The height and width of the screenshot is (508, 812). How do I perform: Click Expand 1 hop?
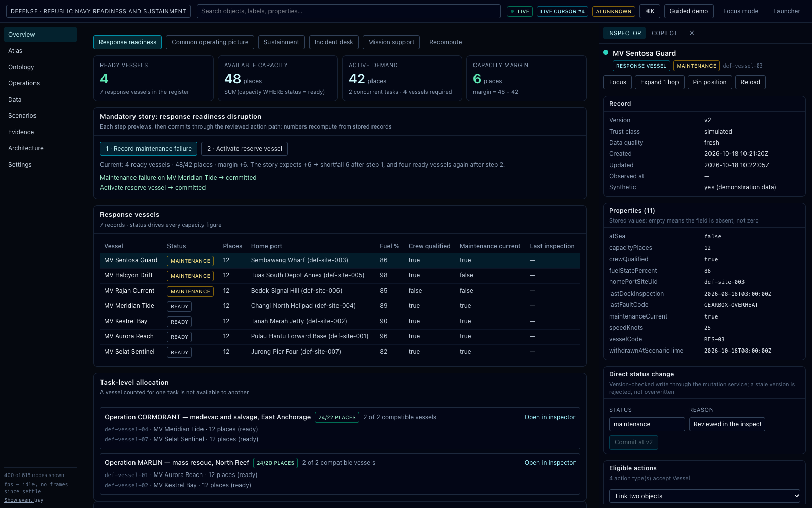pyautogui.click(x=660, y=82)
